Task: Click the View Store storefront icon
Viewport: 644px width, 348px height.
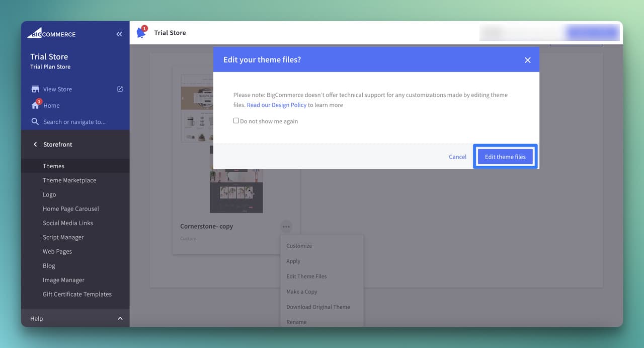Action: click(x=35, y=89)
